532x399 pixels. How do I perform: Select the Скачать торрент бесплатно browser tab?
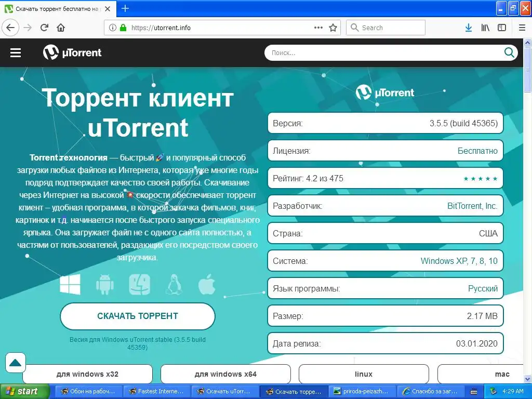(x=58, y=9)
